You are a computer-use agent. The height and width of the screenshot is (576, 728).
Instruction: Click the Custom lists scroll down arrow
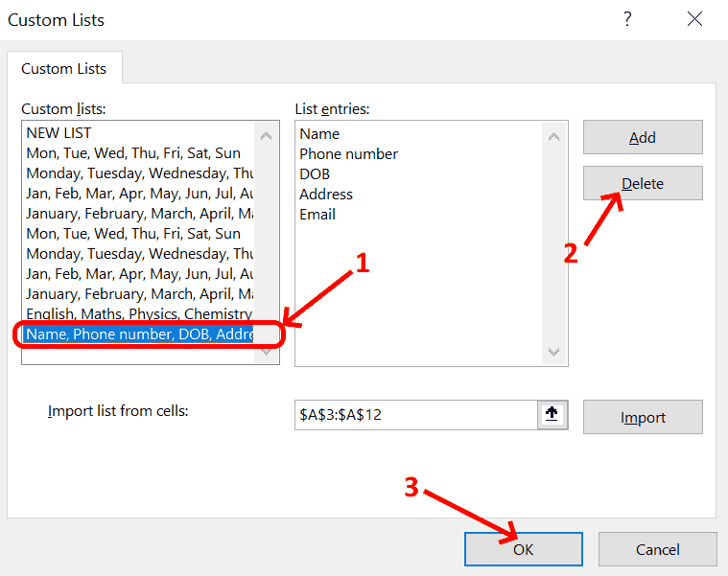266,352
